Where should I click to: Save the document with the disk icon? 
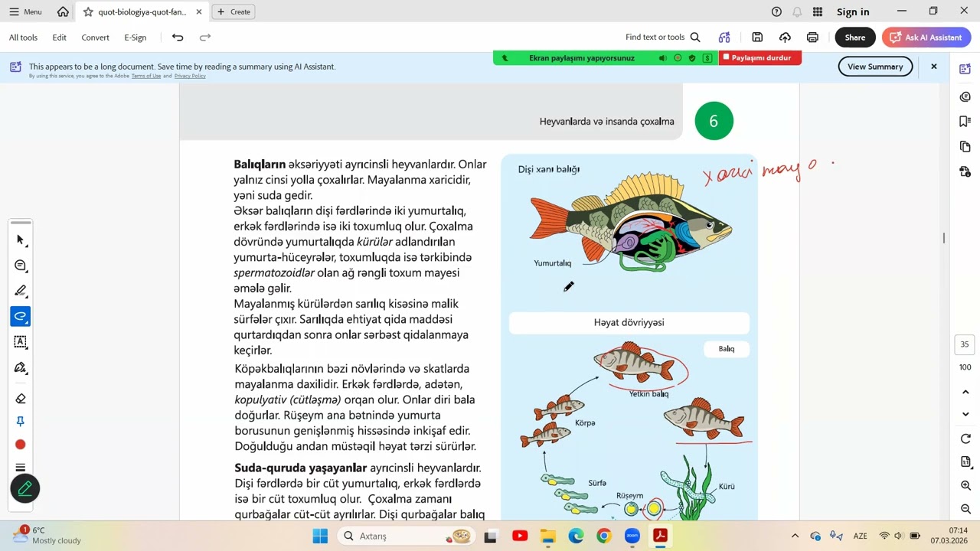coord(757,37)
